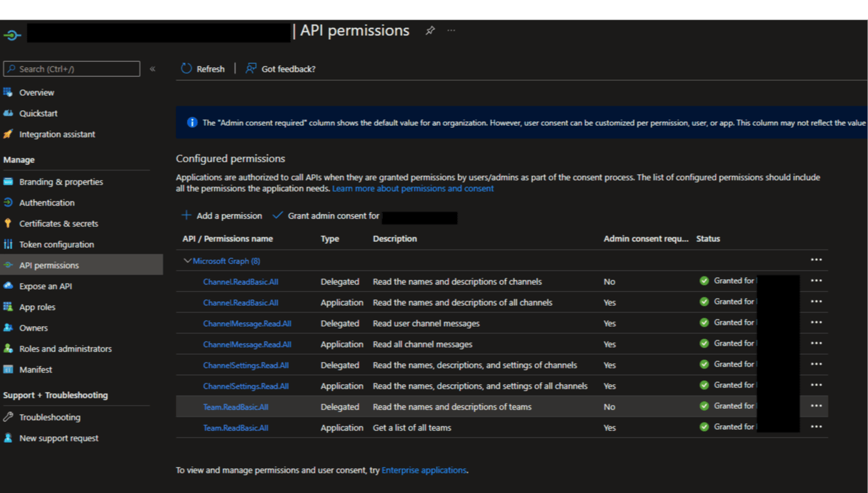The width and height of the screenshot is (868, 493).
Task: Go to Token configuration in sidebar
Action: click(56, 245)
